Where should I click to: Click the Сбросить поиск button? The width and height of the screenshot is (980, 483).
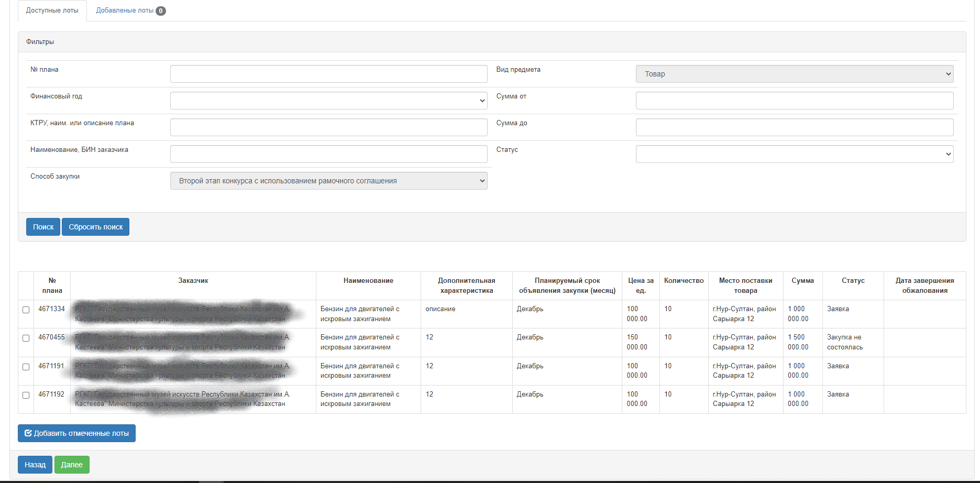click(x=95, y=227)
